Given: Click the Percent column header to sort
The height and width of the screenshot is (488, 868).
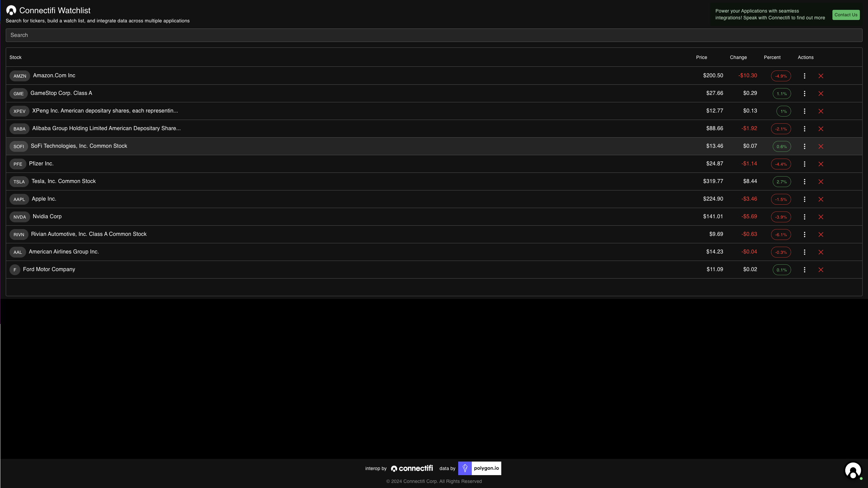Looking at the screenshot, I should coord(773,57).
